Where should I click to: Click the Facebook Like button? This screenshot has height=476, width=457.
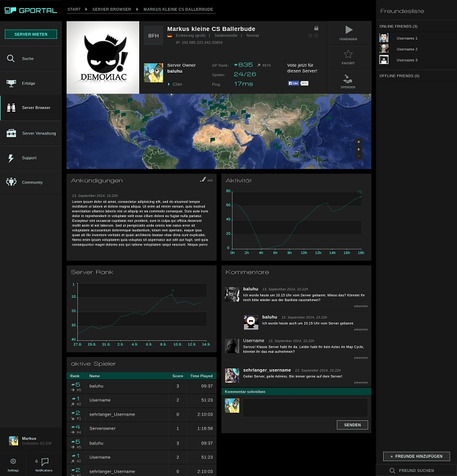pyautogui.click(x=294, y=83)
